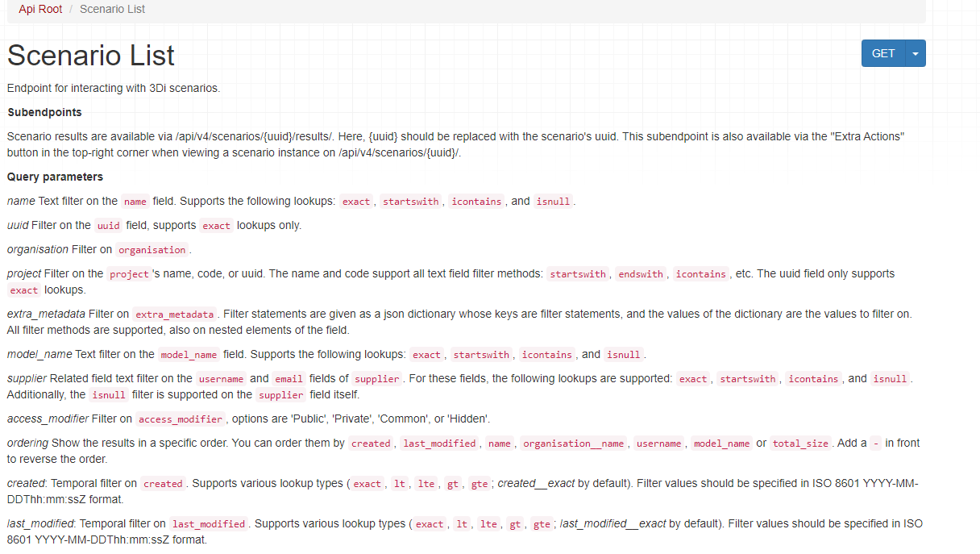The width and height of the screenshot is (980, 554).
Task: Open the Api Root breadcrumb link
Action: [39, 9]
